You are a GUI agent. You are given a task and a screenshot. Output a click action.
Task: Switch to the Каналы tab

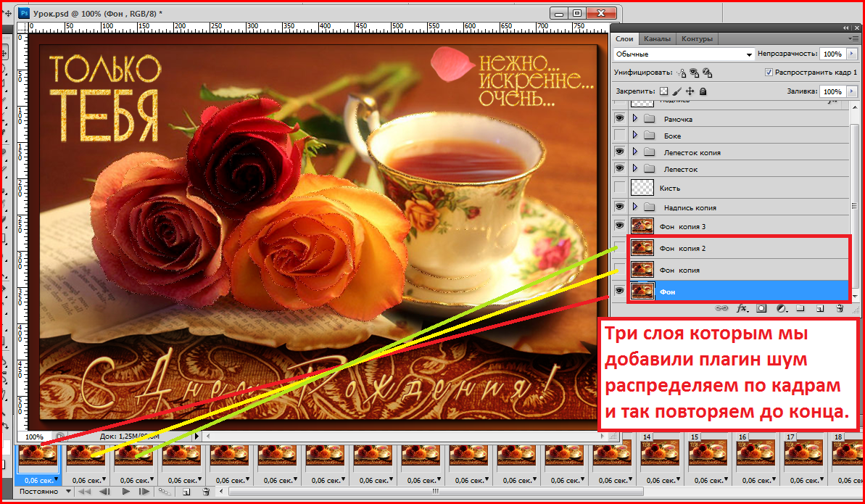click(x=657, y=38)
